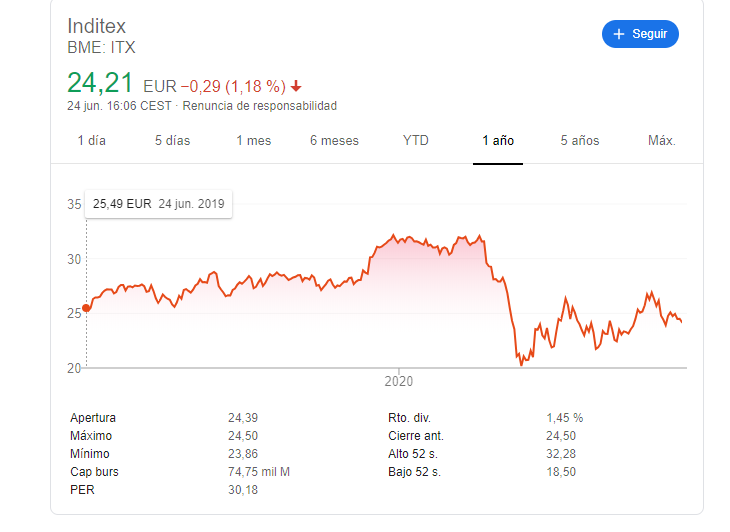This screenshot has width=730, height=532.
Task: Click the Alto 52 s. value 32,28
Action: click(x=561, y=454)
